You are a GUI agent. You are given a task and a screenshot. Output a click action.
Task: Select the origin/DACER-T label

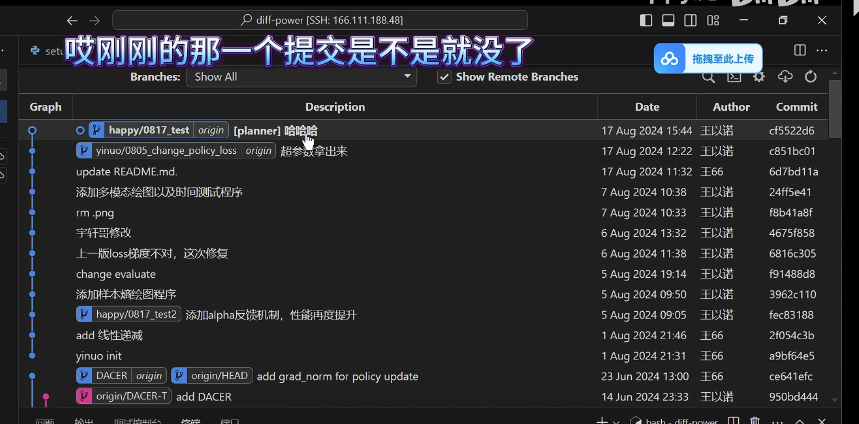(x=131, y=396)
